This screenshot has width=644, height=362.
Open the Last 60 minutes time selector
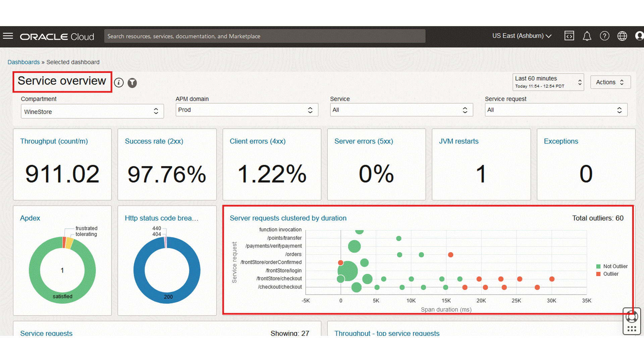point(548,82)
